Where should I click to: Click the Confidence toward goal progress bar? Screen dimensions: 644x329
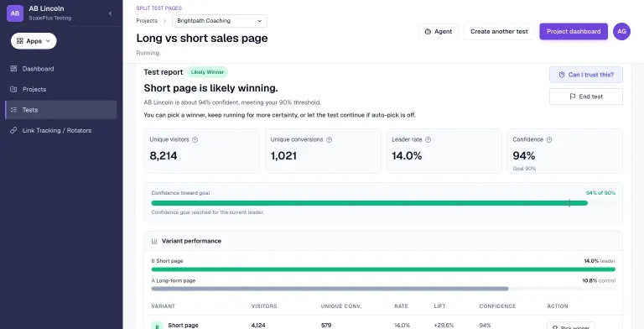pos(383,203)
